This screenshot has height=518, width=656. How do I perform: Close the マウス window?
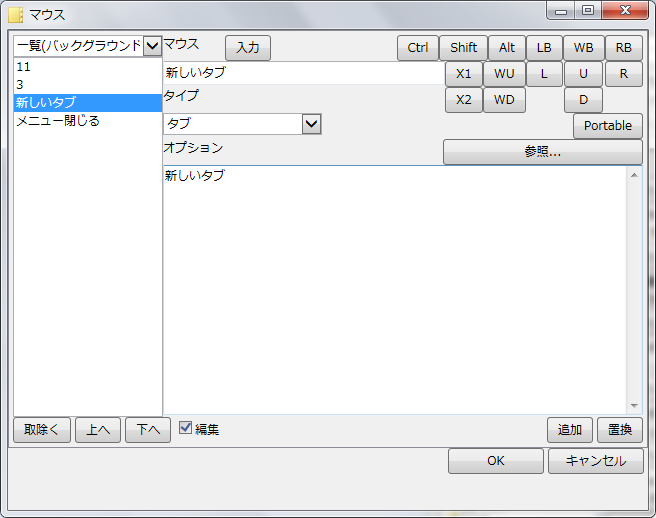(625, 11)
